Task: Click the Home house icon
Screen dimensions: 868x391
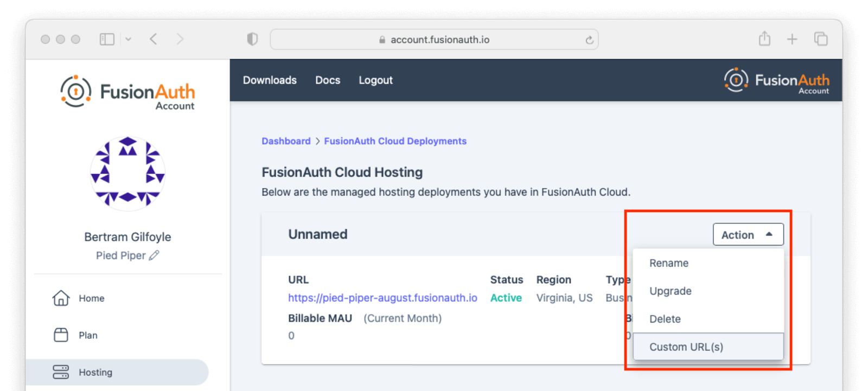Action: 61,298
